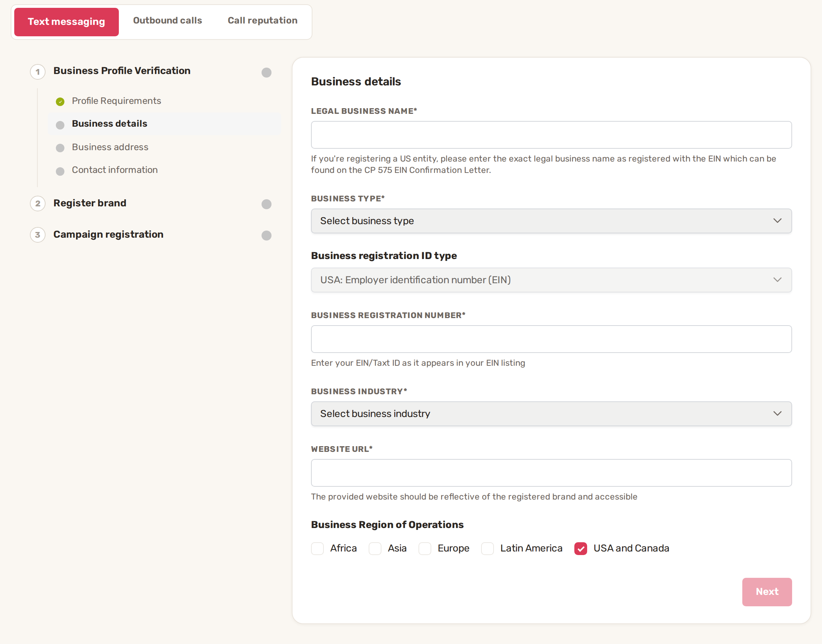Viewport: 822px width, 644px height.
Task: Open the Select business type dropdown
Action: (551, 221)
